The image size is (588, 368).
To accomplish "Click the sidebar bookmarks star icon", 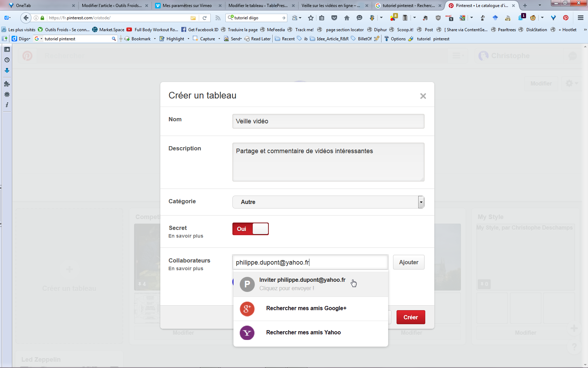I will click(x=7, y=49).
